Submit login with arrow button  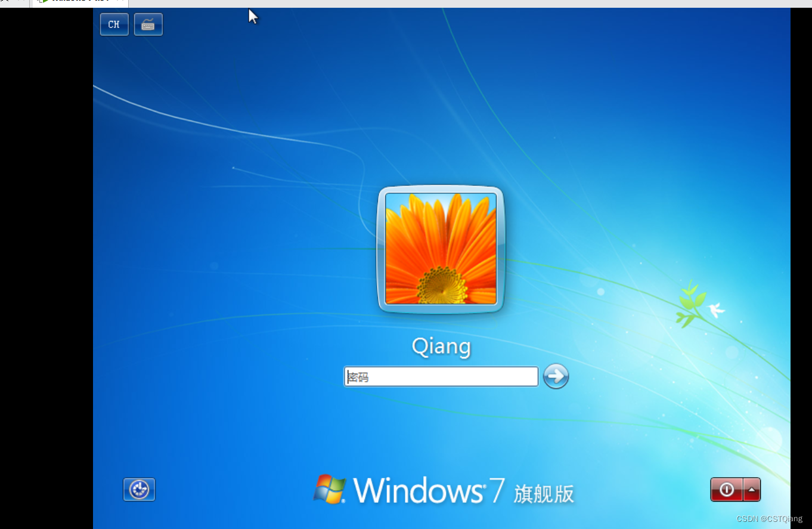(x=556, y=376)
